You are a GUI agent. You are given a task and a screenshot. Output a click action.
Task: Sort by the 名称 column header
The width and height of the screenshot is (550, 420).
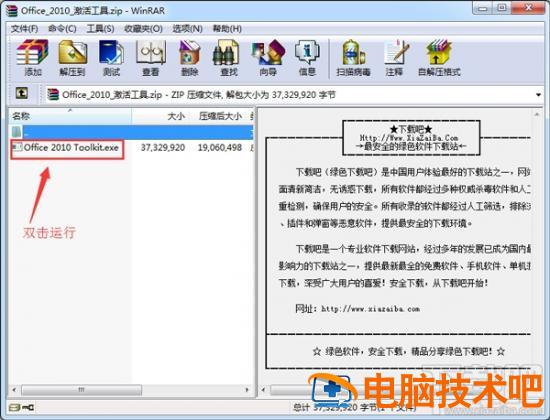70,116
